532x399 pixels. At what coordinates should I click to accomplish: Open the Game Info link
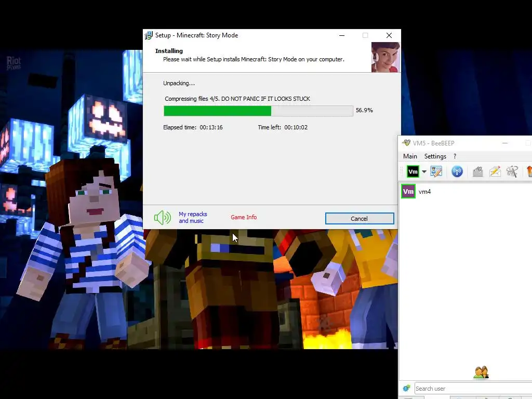click(x=244, y=217)
